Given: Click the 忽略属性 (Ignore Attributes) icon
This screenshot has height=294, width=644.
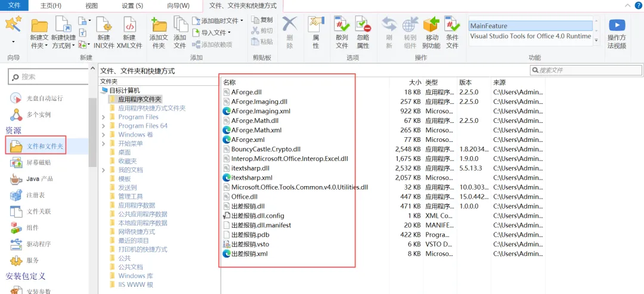Looking at the screenshot, I should [363, 24].
